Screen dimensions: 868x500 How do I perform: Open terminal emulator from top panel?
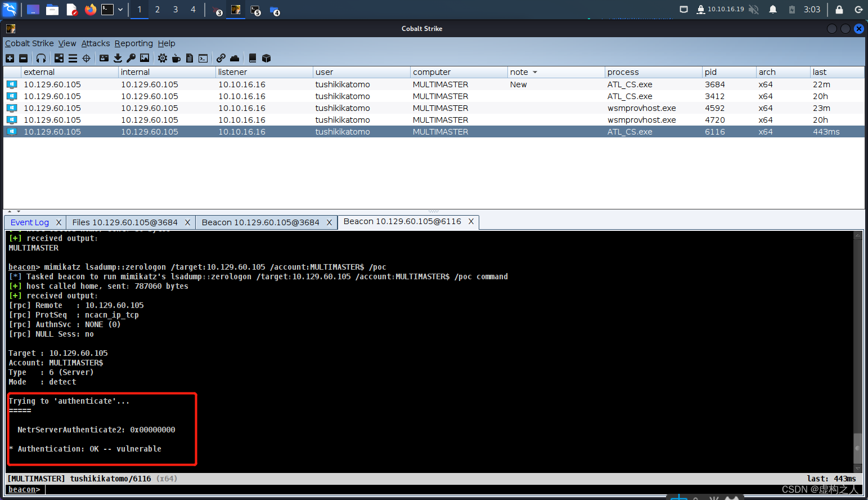[x=107, y=10]
